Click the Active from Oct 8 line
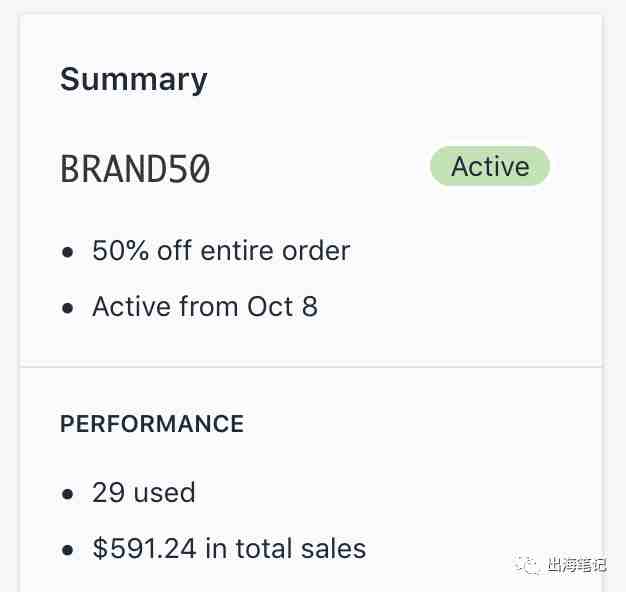Screen dimensions: 626x592 click(x=205, y=307)
